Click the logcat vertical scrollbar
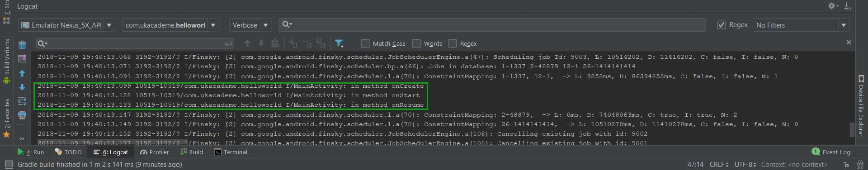868x170 pixels. click(852, 129)
